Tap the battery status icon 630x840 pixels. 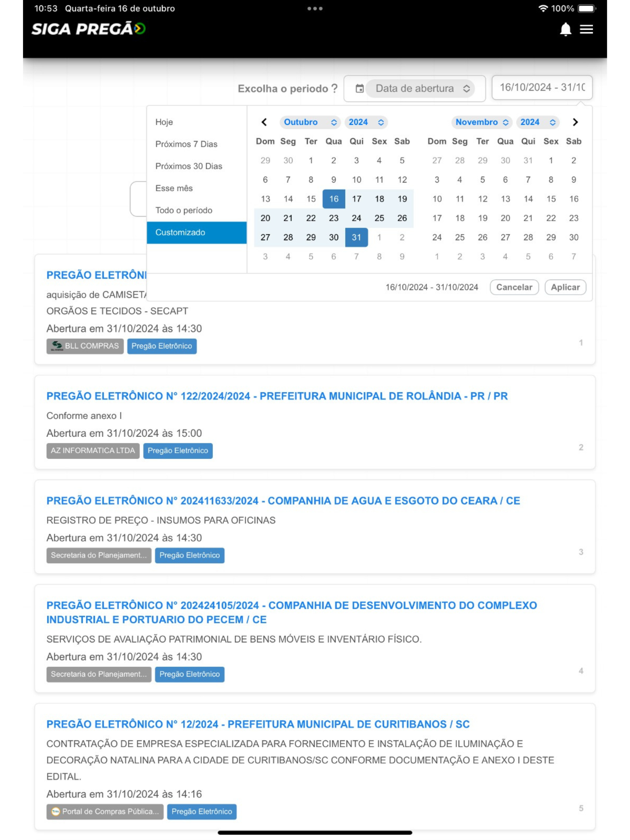587,8
